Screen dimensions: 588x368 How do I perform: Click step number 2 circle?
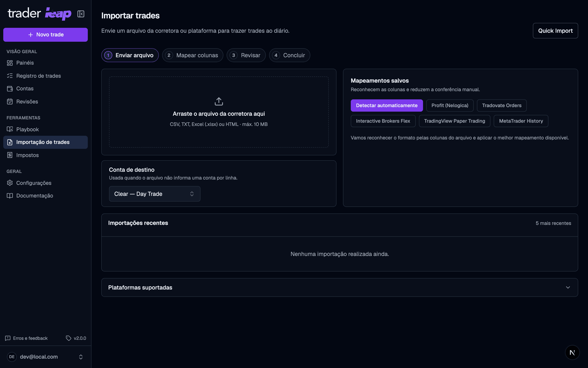[x=169, y=55]
